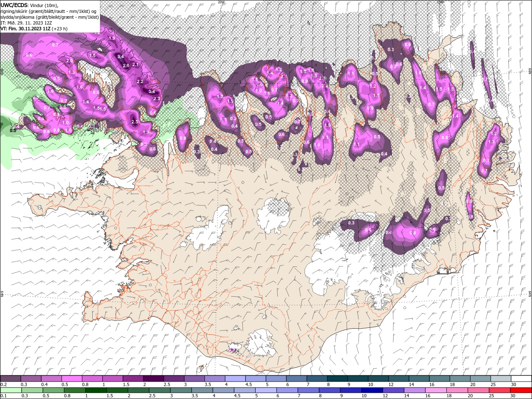
Task: Select the top-row legend swatch between 18 and 20
Action: tap(460, 379)
